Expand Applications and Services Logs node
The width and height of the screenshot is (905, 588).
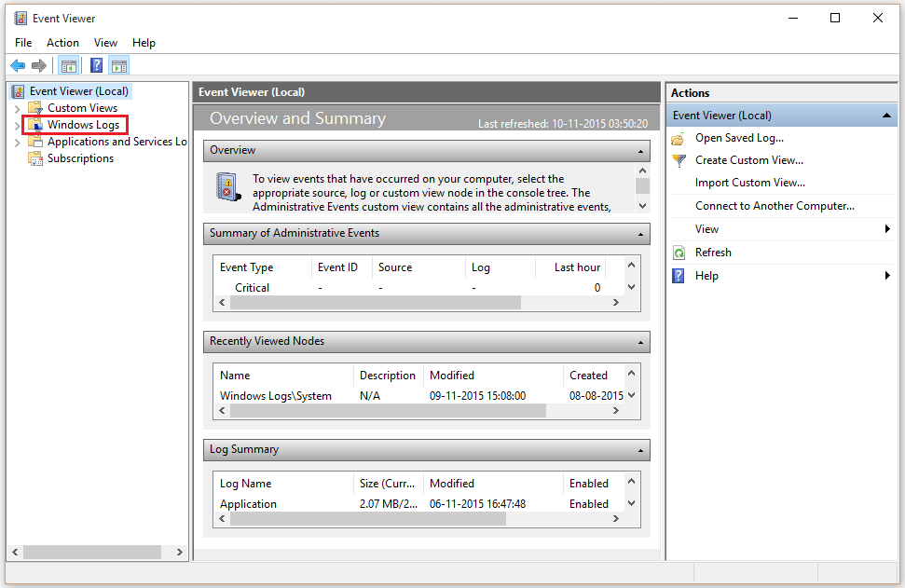18,142
